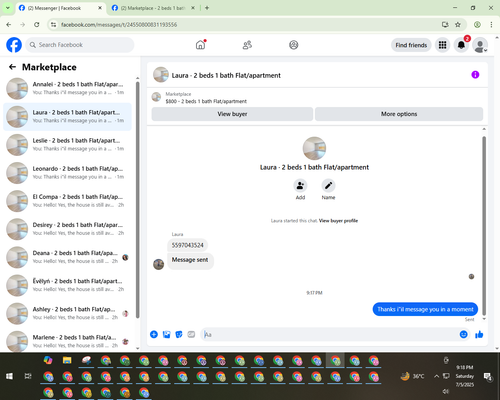Open Task View on taskbar
This screenshot has height=400, width=500.
tap(28, 376)
